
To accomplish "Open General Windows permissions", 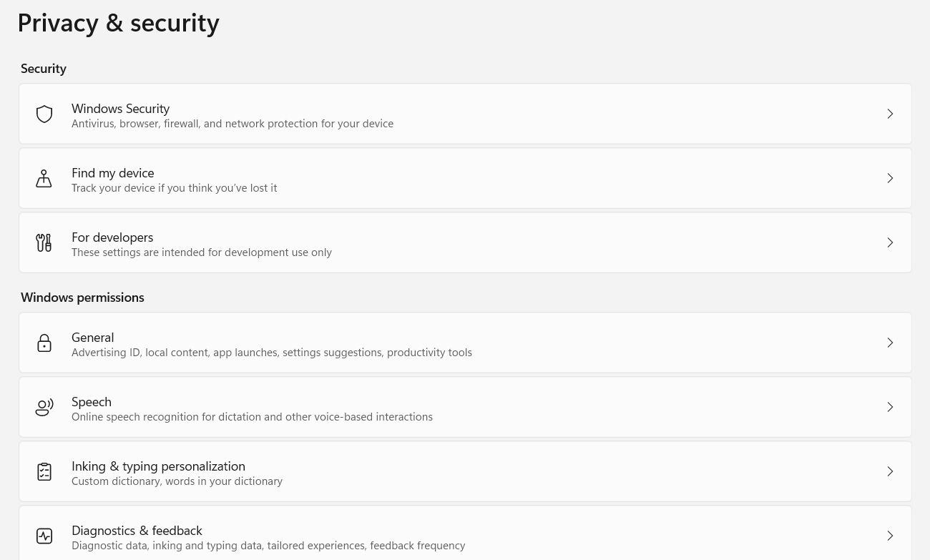I will (465, 343).
